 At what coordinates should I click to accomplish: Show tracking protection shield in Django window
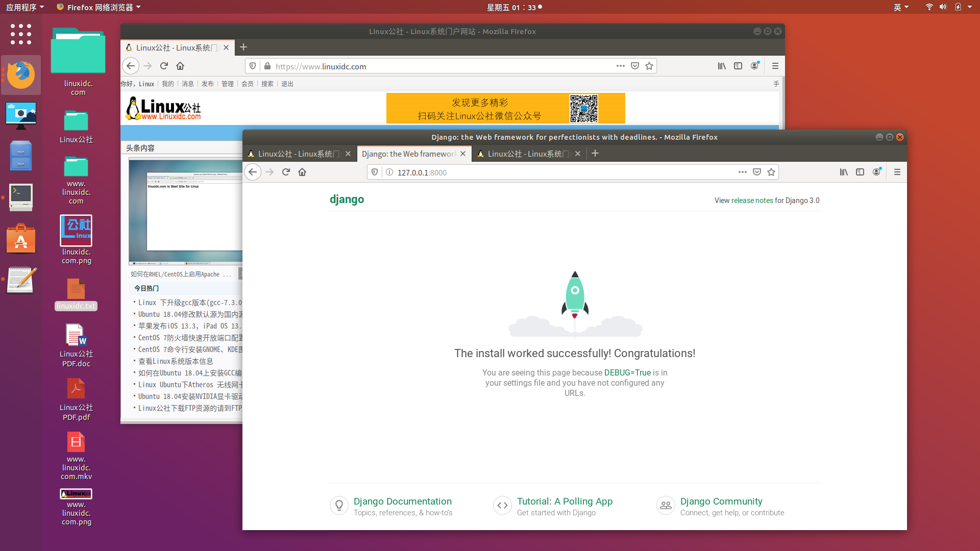coord(375,172)
